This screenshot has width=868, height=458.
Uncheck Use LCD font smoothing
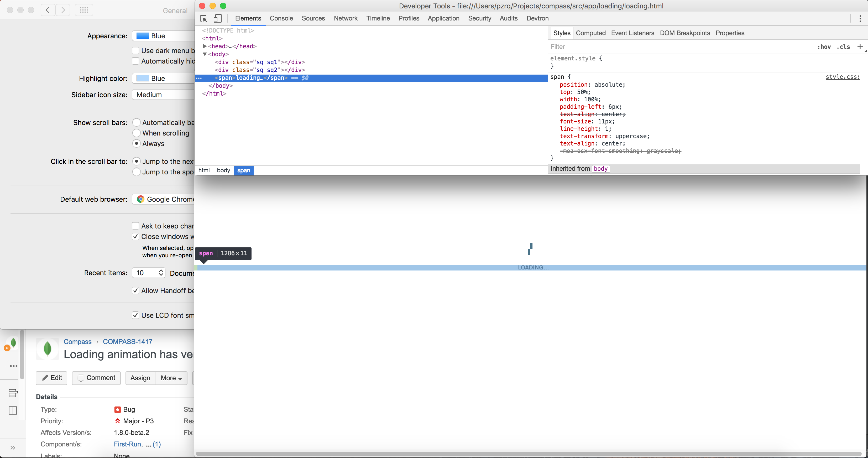point(135,315)
